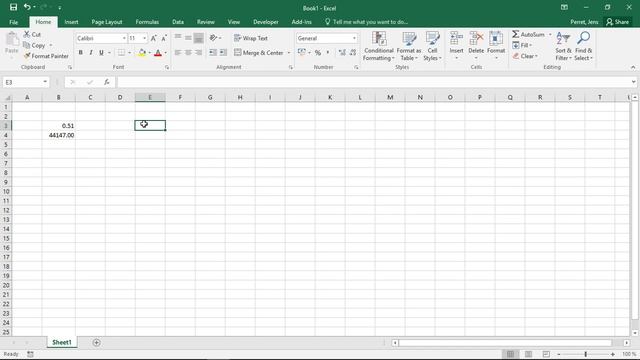The image size is (640, 360).
Task: Collapse the ribbon with the chevron
Action: [633, 67]
